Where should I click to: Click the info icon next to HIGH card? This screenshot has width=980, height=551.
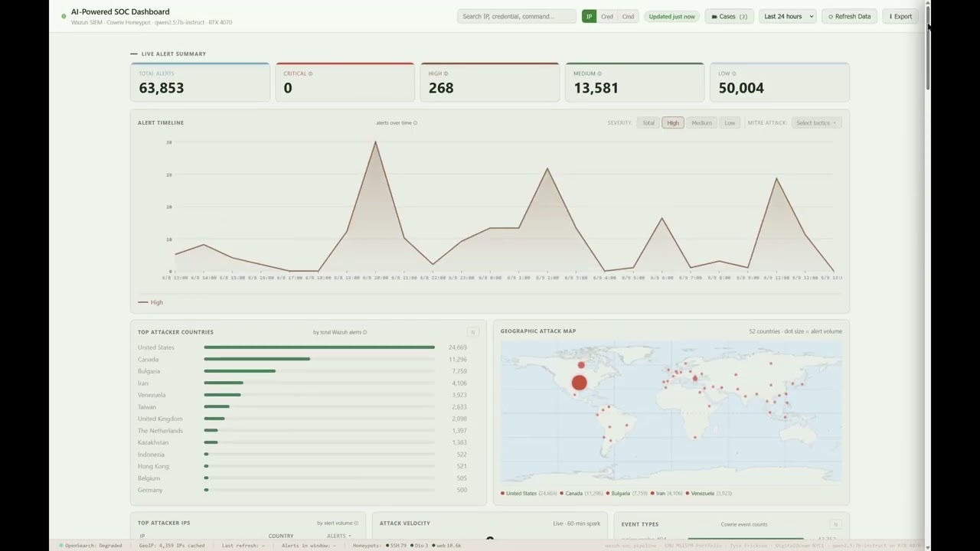(446, 73)
